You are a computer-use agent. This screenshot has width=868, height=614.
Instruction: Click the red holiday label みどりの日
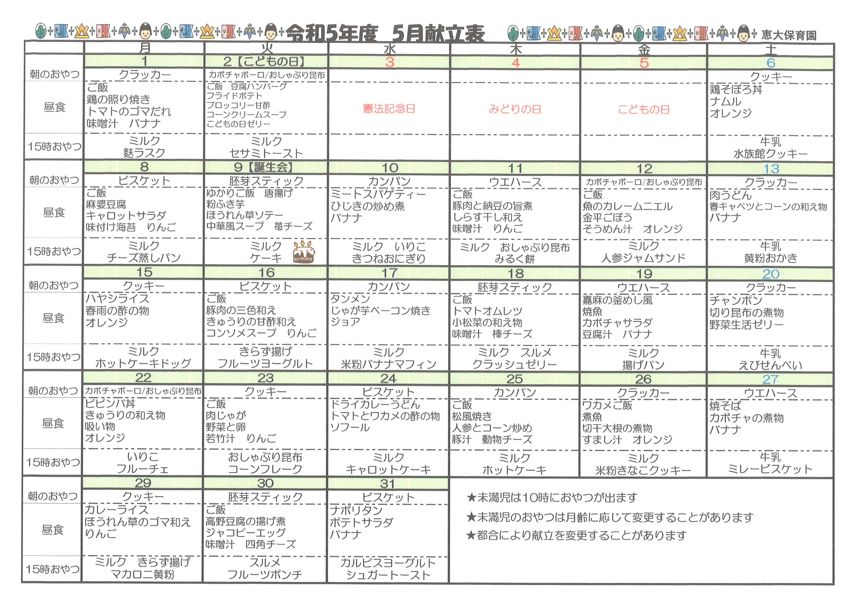coord(515,109)
